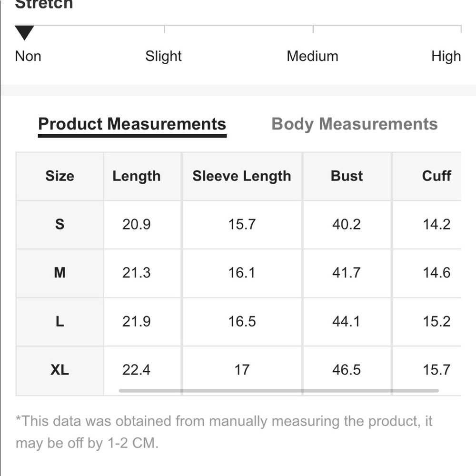Select the Product Measurements tab
Image resolution: width=476 pixels, height=476 pixels.
pyautogui.click(x=132, y=124)
